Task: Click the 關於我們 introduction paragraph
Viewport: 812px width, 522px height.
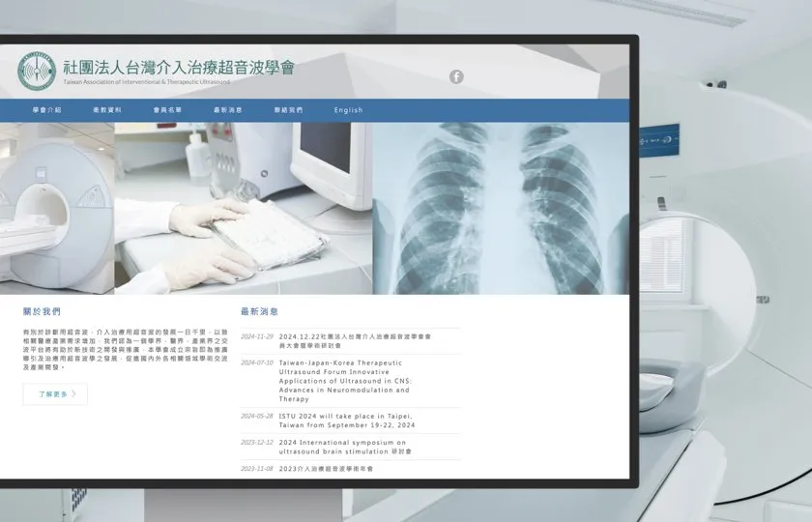Action: pyautogui.click(x=126, y=350)
